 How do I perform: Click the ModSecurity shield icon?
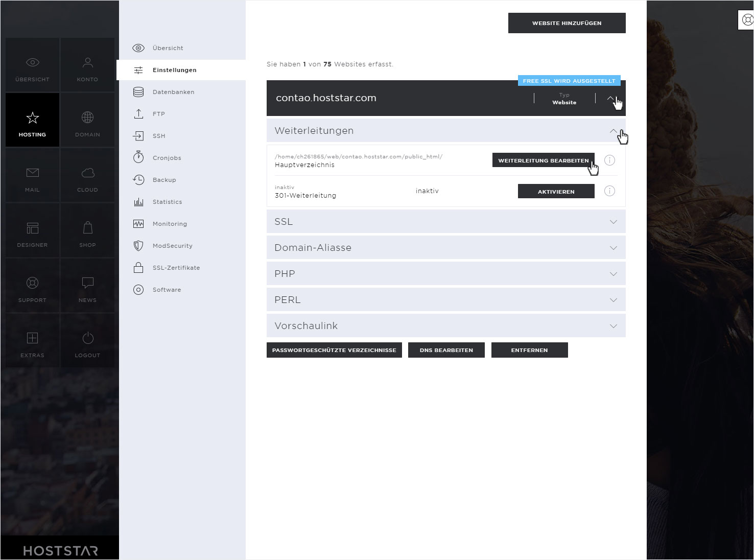coord(138,246)
